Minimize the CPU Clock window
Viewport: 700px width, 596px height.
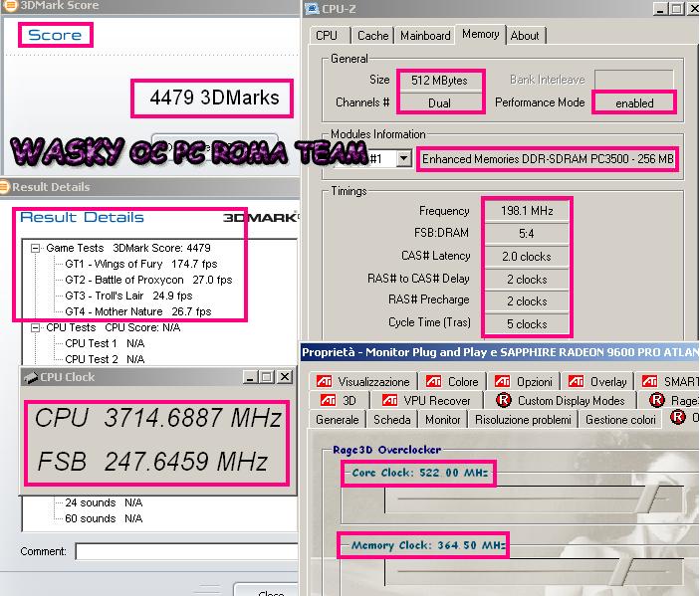[x=249, y=377]
